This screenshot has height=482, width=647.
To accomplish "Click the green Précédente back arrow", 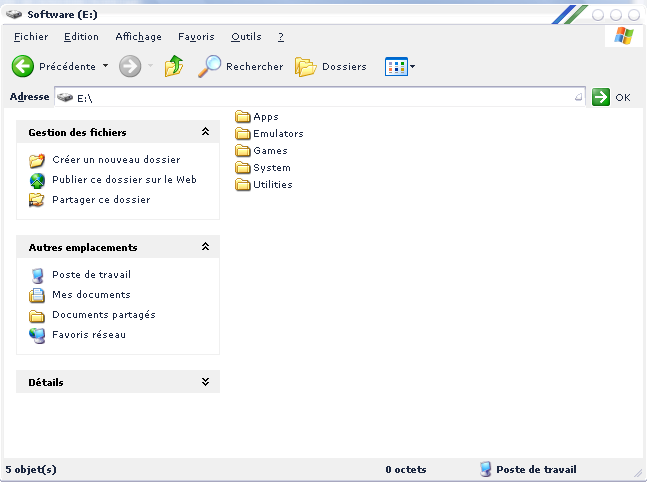I will 23,67.
